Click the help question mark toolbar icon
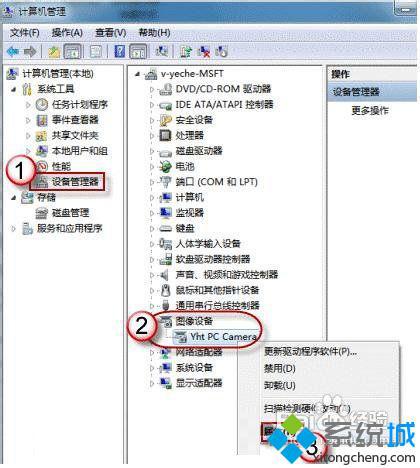This screenshot has height=468, width=420. [120, 52]
